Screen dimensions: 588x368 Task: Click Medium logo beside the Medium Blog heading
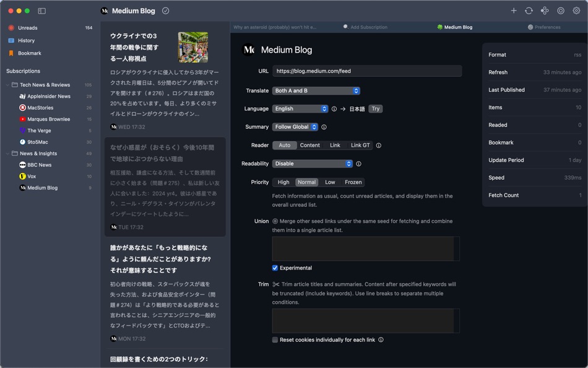(x=249, y=50)
